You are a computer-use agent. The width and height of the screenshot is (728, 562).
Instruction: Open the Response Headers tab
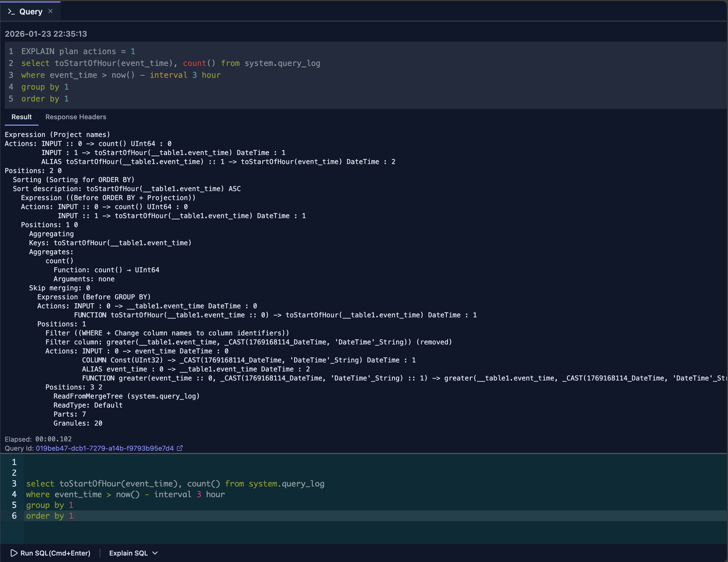click(76, 117)
